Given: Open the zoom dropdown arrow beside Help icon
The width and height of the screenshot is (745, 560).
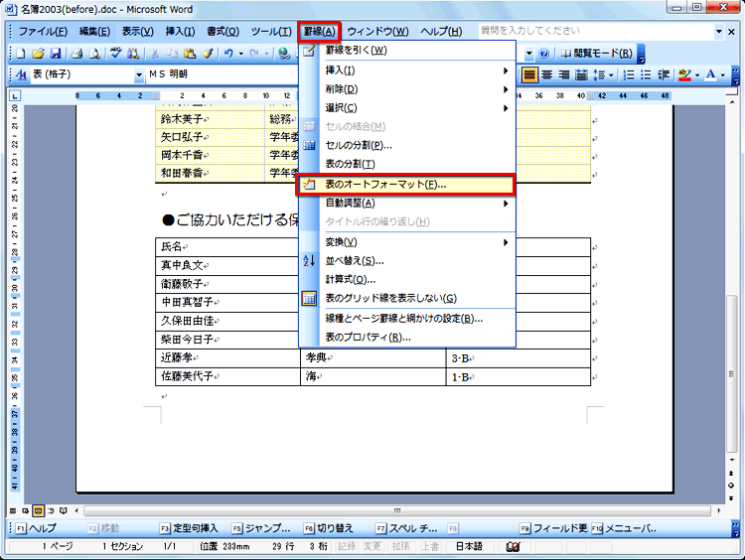Looking at the screenshot, I should tap(529, 54).
